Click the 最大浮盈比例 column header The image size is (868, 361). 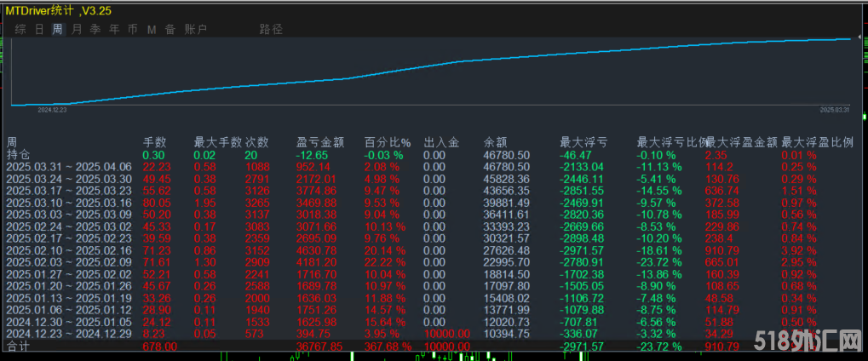[817, 143]
